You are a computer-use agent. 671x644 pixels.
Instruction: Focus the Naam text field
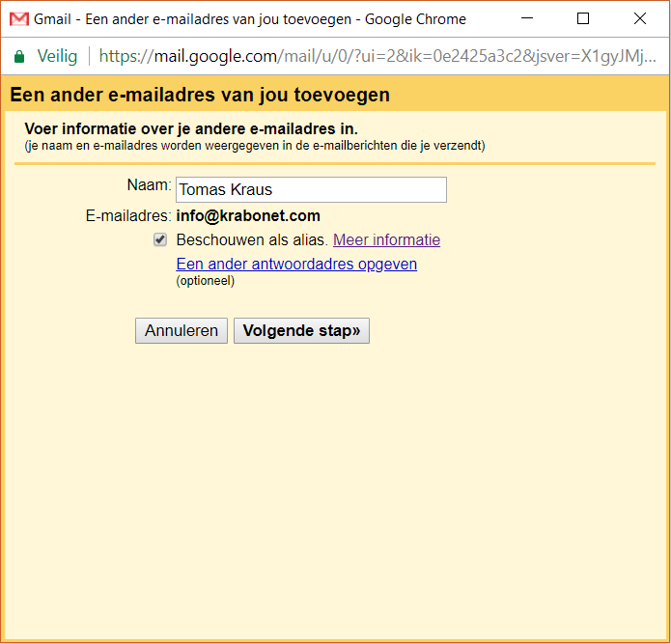click(311, 190)
